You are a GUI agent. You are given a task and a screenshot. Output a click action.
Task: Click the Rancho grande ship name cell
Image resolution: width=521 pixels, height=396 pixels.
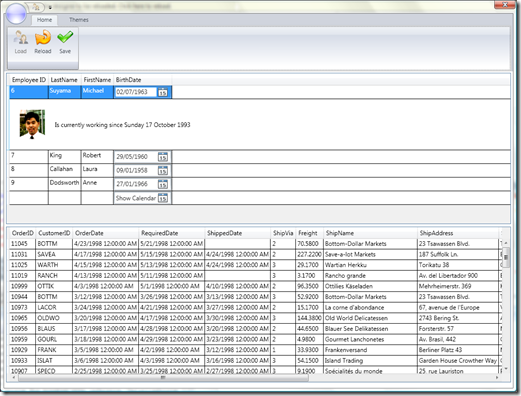pos(370,276)
